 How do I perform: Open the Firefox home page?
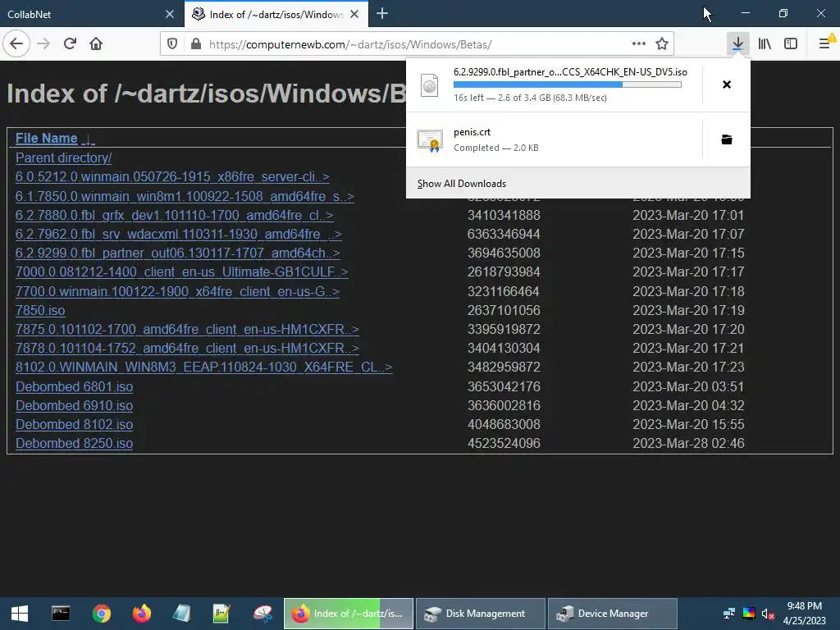pos(96,44)
